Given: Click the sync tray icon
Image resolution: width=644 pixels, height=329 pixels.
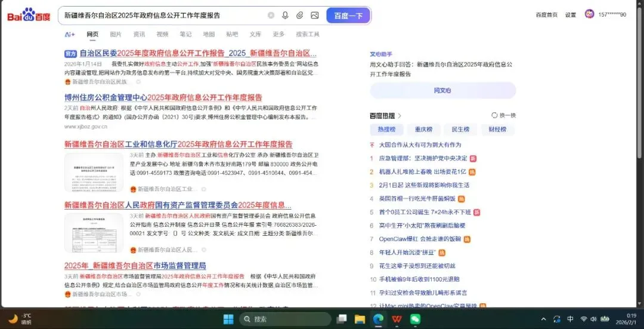Looking at the screenshot, I should [x=557, y=319].
